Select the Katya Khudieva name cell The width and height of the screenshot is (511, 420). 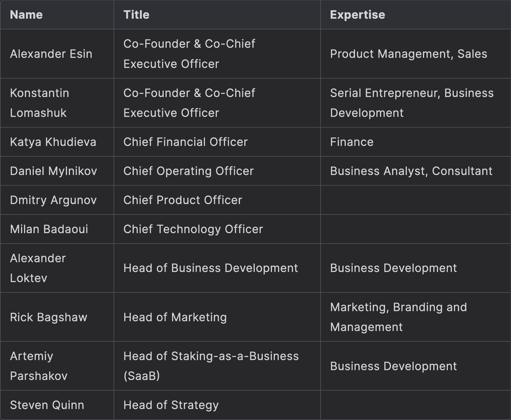[x=53, y=142]
